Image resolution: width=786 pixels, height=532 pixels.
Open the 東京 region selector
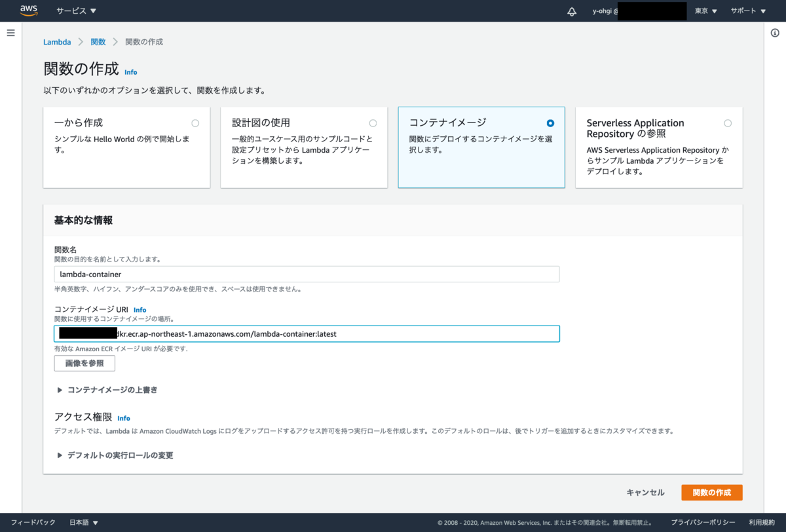click(x=706, y=11)
